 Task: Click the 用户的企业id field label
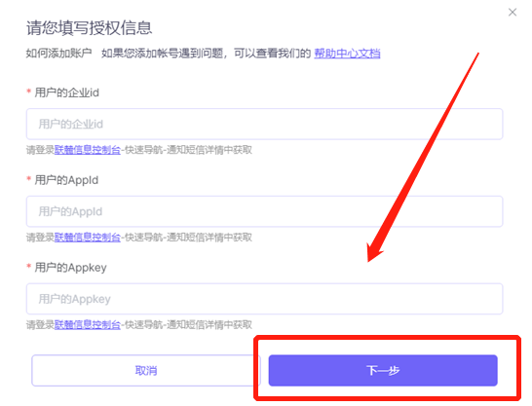[x=67, y=92]
